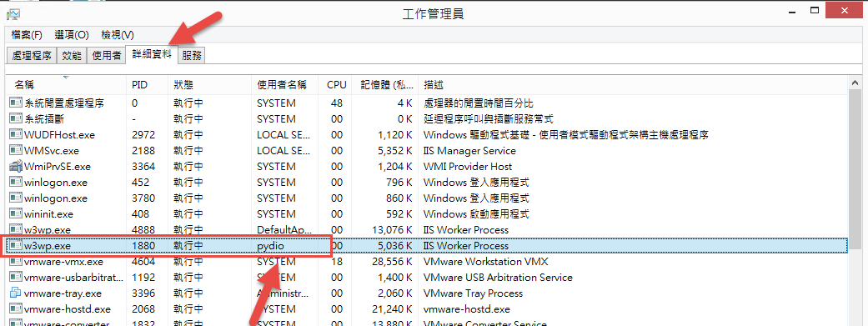Open the 檔案(F) menu
The height and width of the screenshot is (326, 868).
tap(27, 35)
